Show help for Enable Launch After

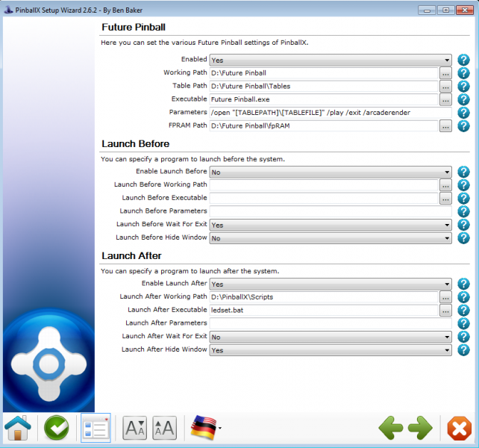(x=463, y=284)
